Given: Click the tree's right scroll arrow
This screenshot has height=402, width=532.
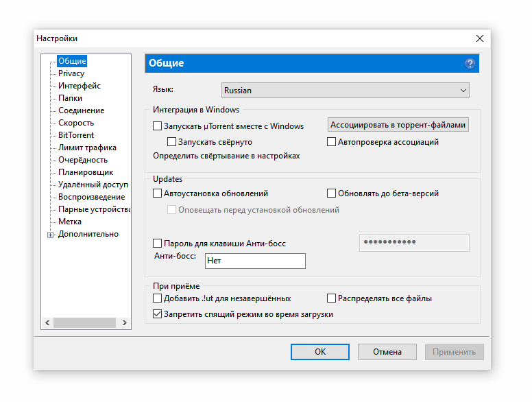Looking at the screenshot, I should point(125,322).
